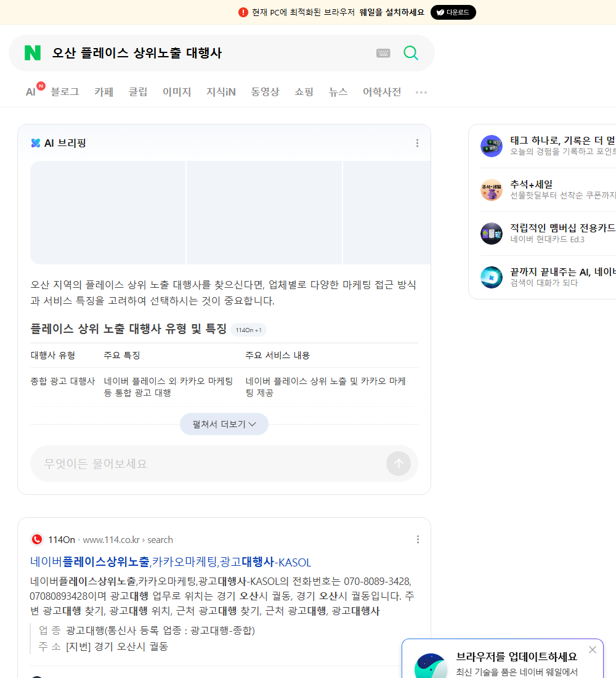This screenshot has height=678, width=616.
Task: Open the www.114.co.kr › search URL link
Action: [x=128, y=540]
